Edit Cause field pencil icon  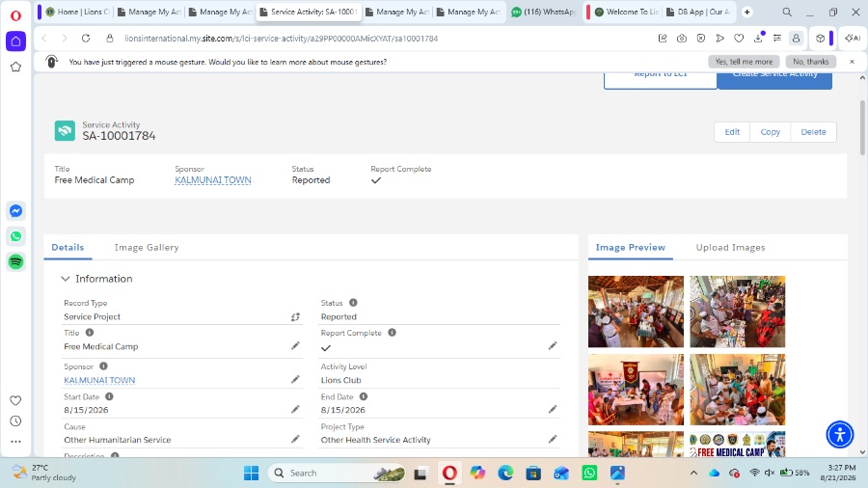(296, 439)
